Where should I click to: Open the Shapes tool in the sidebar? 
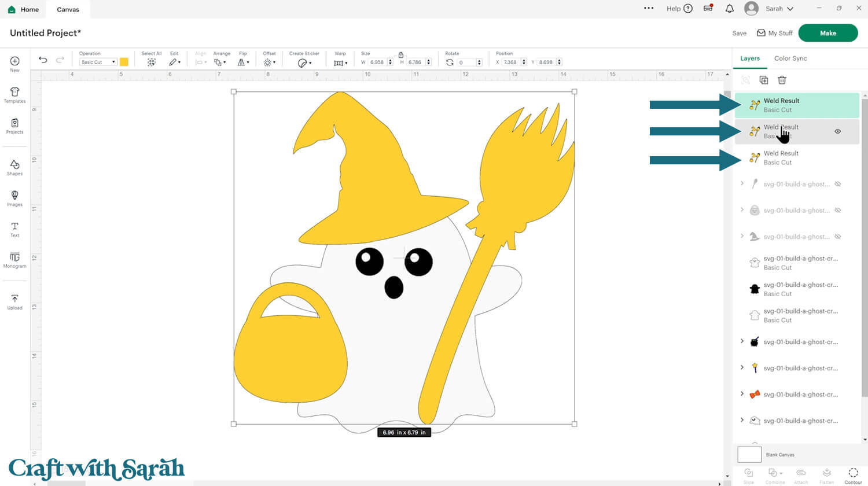[14, 167]
